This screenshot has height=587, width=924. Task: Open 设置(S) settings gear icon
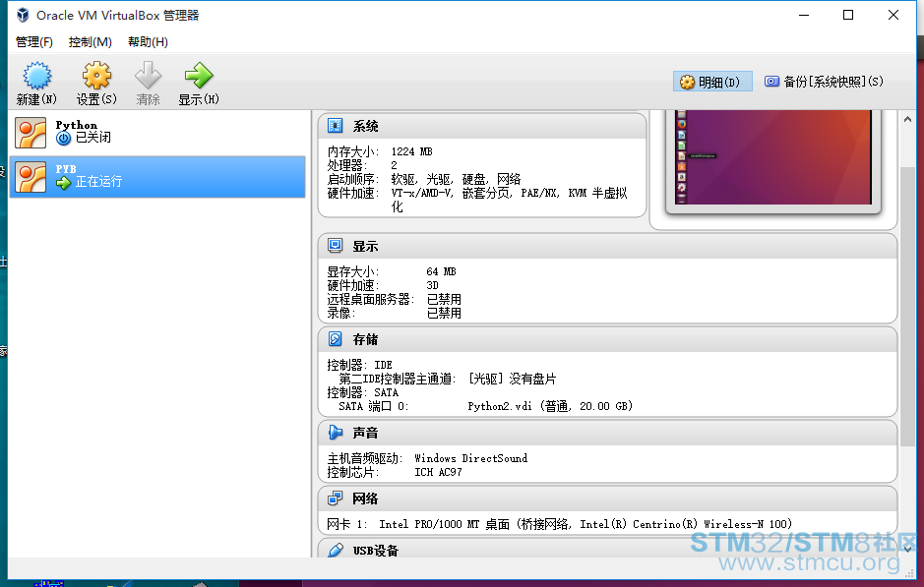96,76
